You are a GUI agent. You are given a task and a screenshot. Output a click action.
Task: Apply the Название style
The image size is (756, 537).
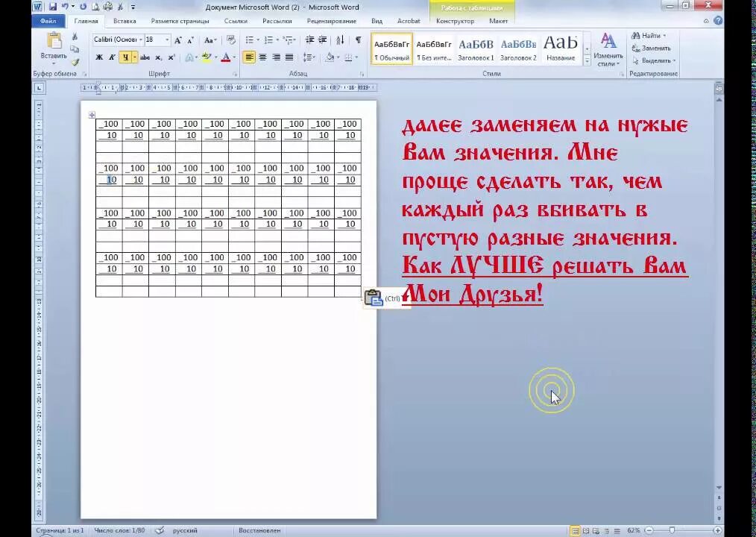(560, 49)
